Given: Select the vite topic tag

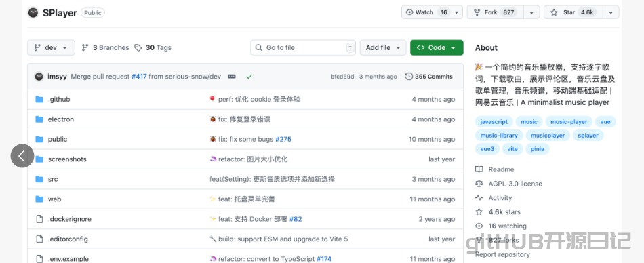Looking at the screenshot, I should click(512, 148).
